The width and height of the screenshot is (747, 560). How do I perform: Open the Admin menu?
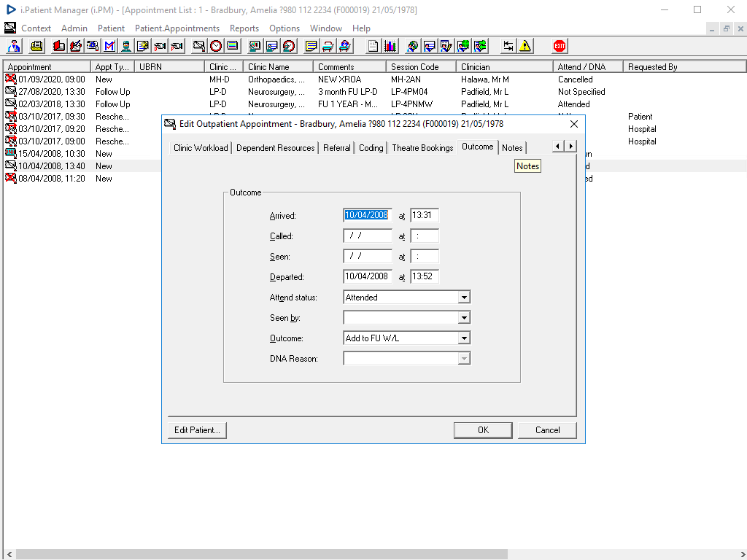pos(74,28)
